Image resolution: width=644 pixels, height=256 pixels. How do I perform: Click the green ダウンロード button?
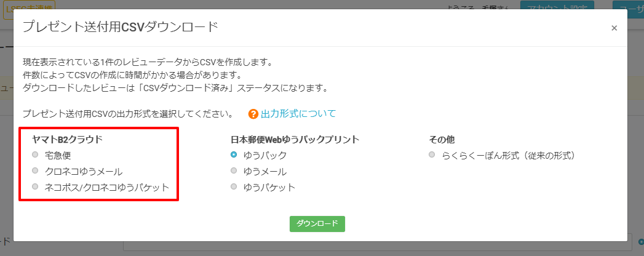click(x=317, y=224)
